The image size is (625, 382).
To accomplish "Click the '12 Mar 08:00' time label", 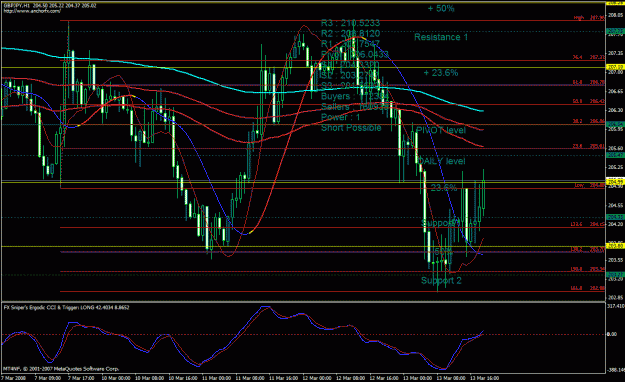I will click(350, 378).
